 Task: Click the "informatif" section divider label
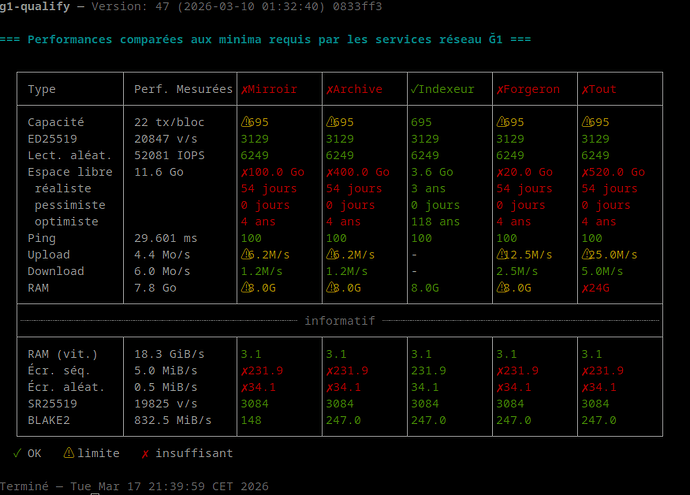click(x=338, y=321)
